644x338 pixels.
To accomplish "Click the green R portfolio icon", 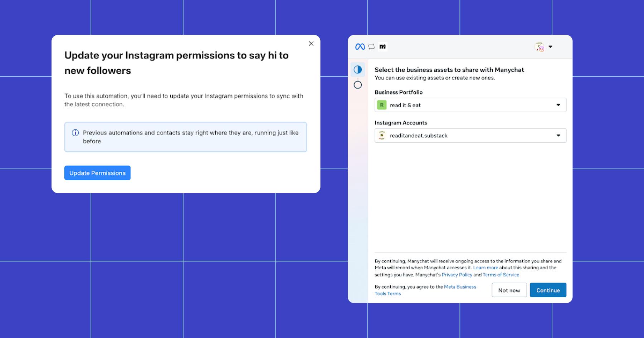I will tap(382, 105).
